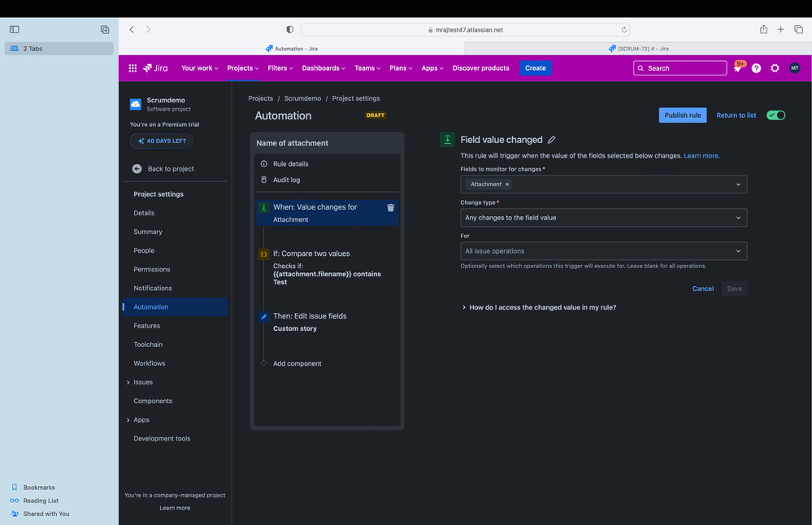Open the All issue operations dropdown
The height and width of the screenshot is (525, 812).
(x=603, y=250)
